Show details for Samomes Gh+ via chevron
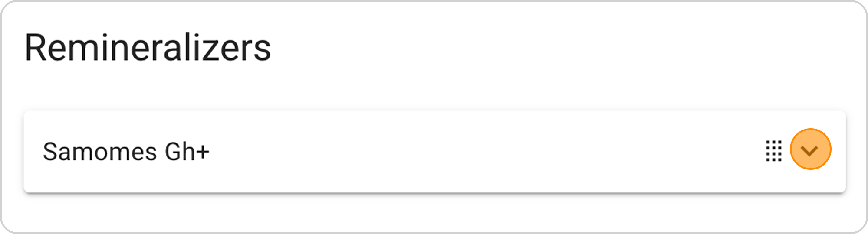Image resolution: width=868 pixels, height=234 pixels. (x=810, y=150)
